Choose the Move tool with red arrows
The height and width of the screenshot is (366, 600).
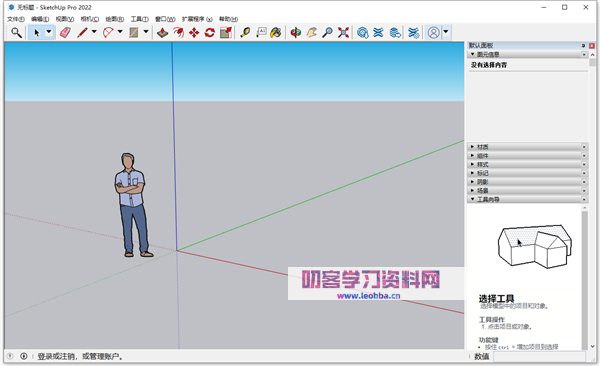(194, 33)
